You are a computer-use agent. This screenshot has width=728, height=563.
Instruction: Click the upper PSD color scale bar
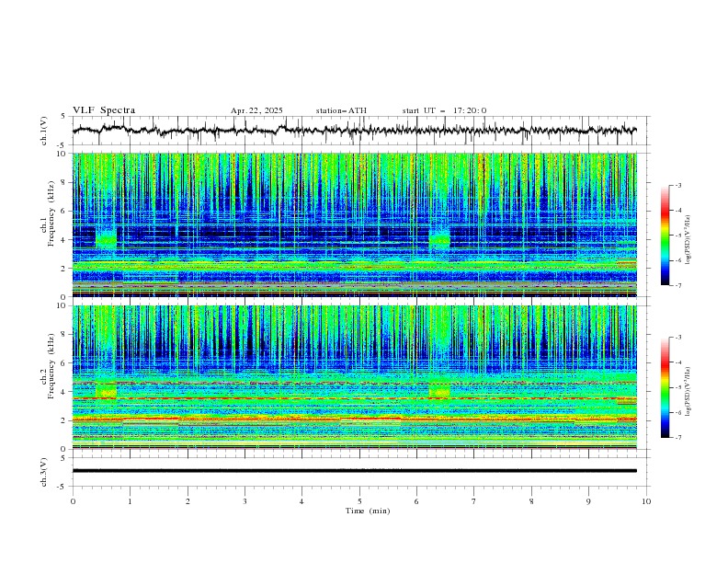(x=665, y=236)
